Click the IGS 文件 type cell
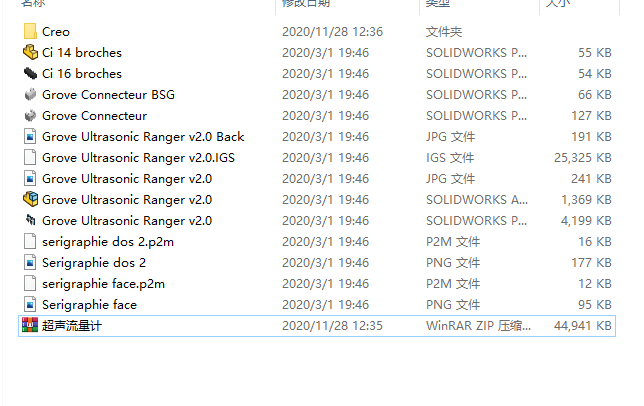This screenshot has height=406, width=644. pos(450,158)
